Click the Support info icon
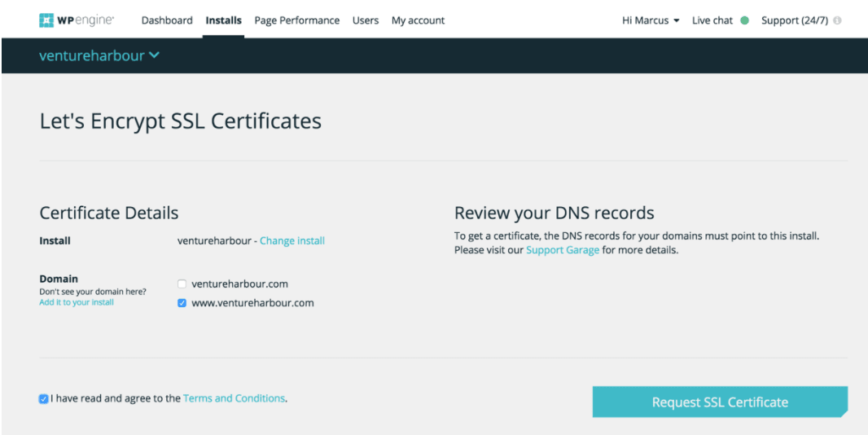This screenshot has width=868, height=435. [837, 20]
